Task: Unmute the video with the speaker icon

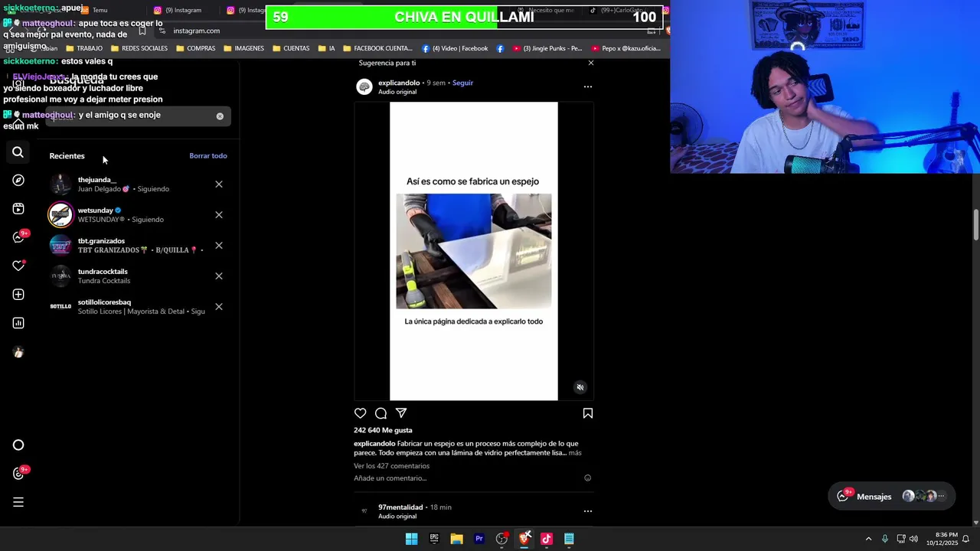Action: [x=580, y=387]
